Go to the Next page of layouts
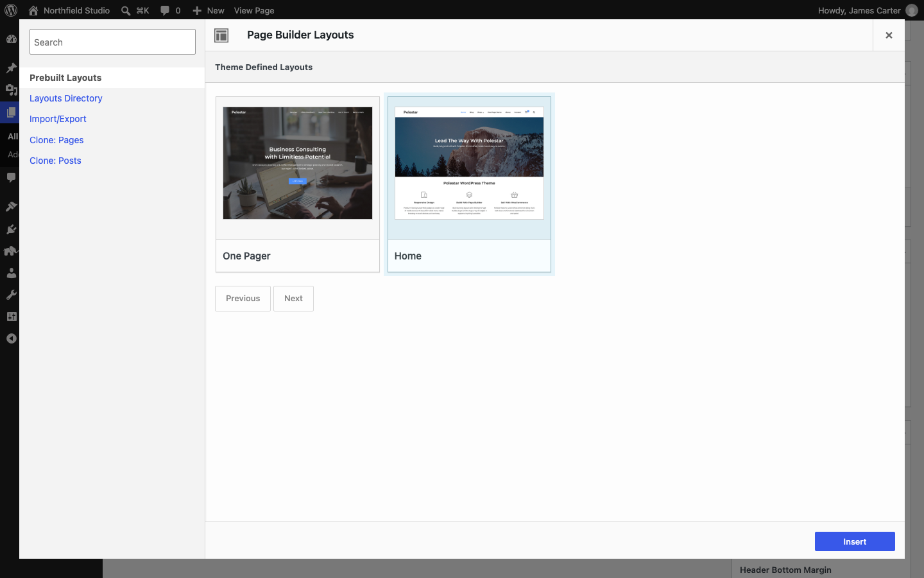The width and height of the screenshot is (924, 578). coord(293,299)
